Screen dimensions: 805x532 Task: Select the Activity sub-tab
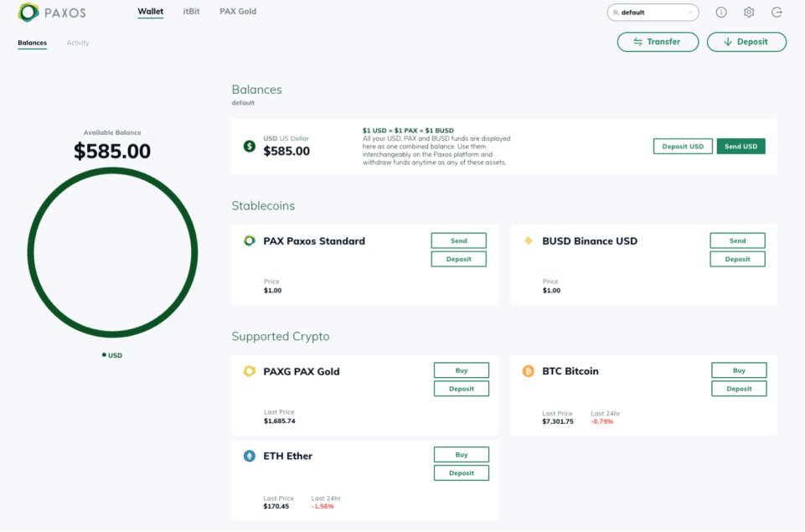pyautogui.click(x=78, y=43)
